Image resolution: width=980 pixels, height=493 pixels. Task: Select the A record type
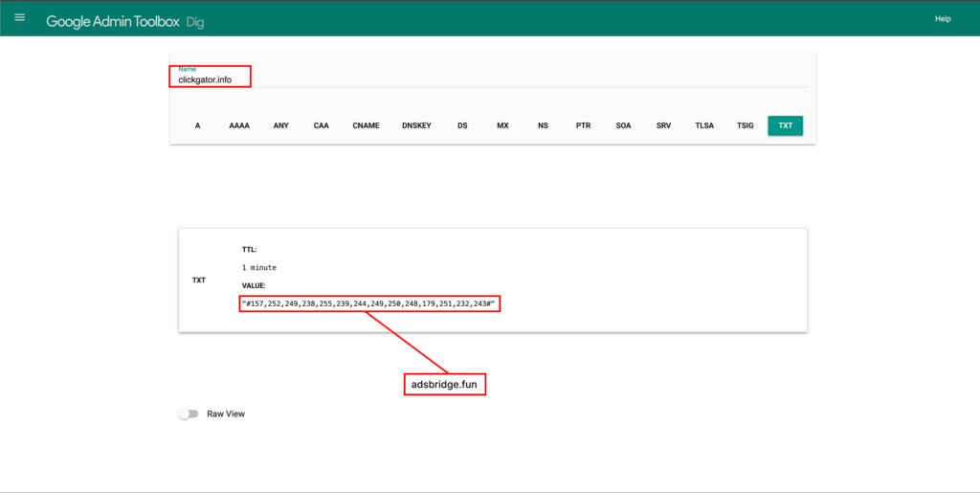[x=198, y=126]
